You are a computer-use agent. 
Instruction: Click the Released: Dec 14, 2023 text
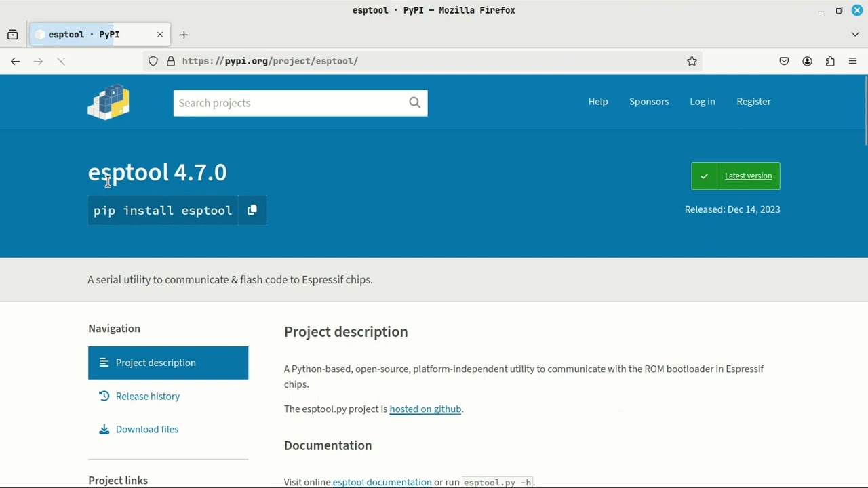click(x=732, y=209)
